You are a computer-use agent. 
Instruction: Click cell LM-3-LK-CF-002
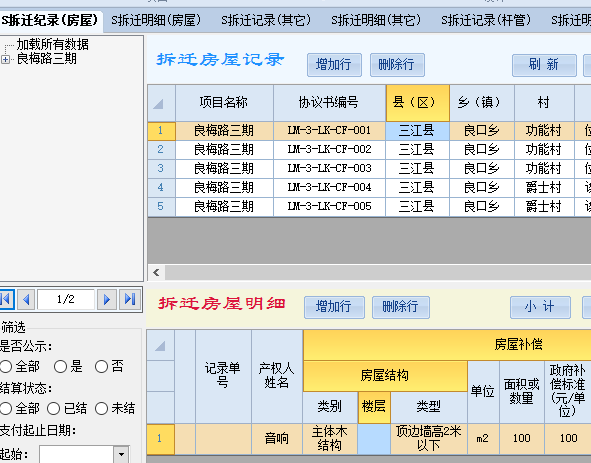(329, 150)
